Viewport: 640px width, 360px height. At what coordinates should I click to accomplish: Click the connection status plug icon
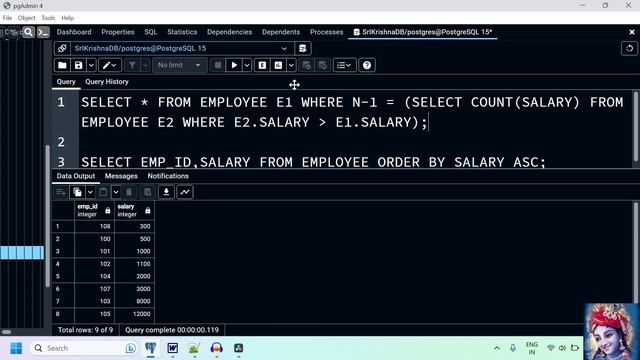(x=62, y=48)
